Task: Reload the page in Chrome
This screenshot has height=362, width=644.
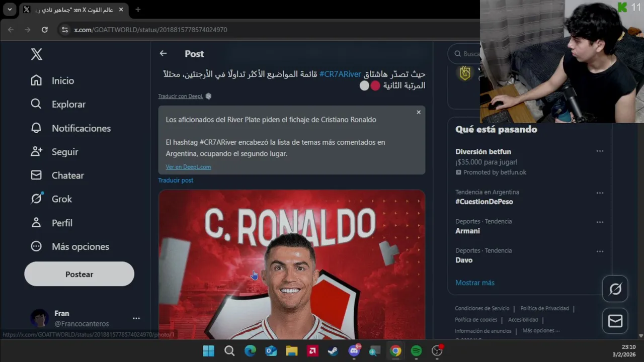Action: [44, 30]
